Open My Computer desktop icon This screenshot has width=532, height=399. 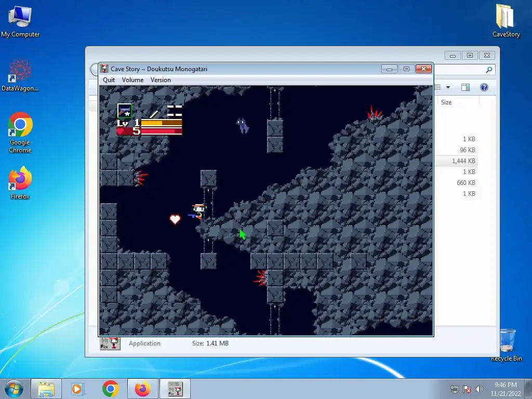pos(20,21)
